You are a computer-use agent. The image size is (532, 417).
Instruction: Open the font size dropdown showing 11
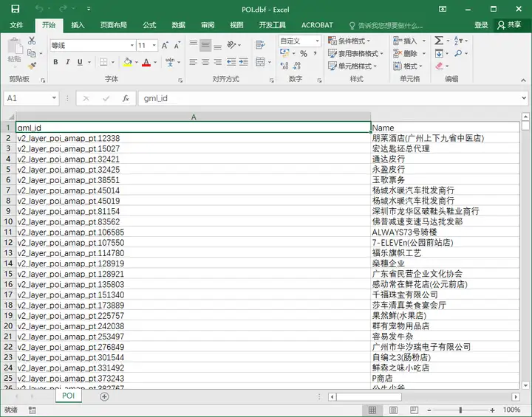(154, 45)
